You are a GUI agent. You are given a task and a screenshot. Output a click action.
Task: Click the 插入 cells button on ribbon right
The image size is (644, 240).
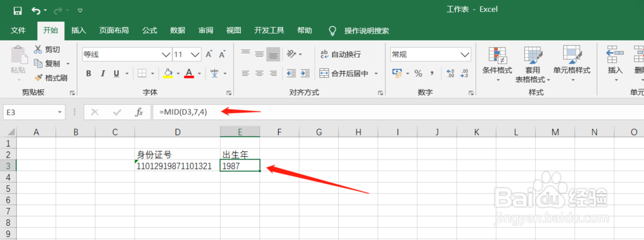click(x=615, y=64)
